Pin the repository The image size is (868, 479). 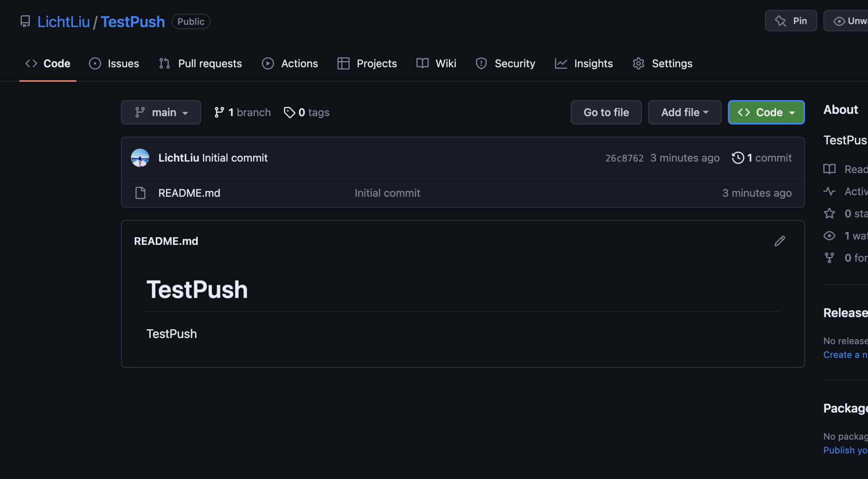[x=790, y=20]
